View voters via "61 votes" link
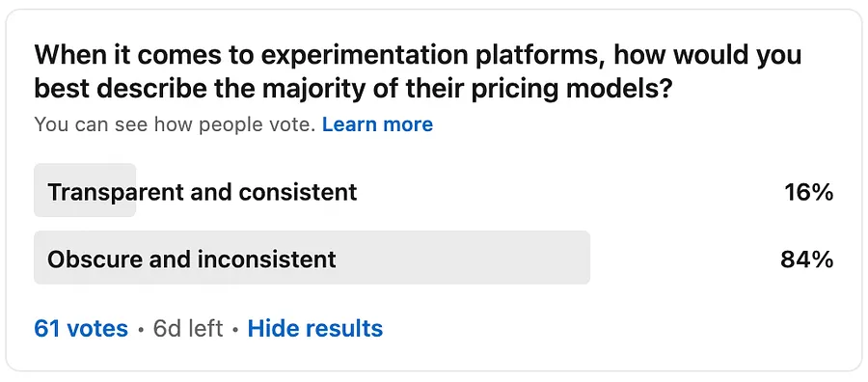Screen dimensions: 868x382 81,329
